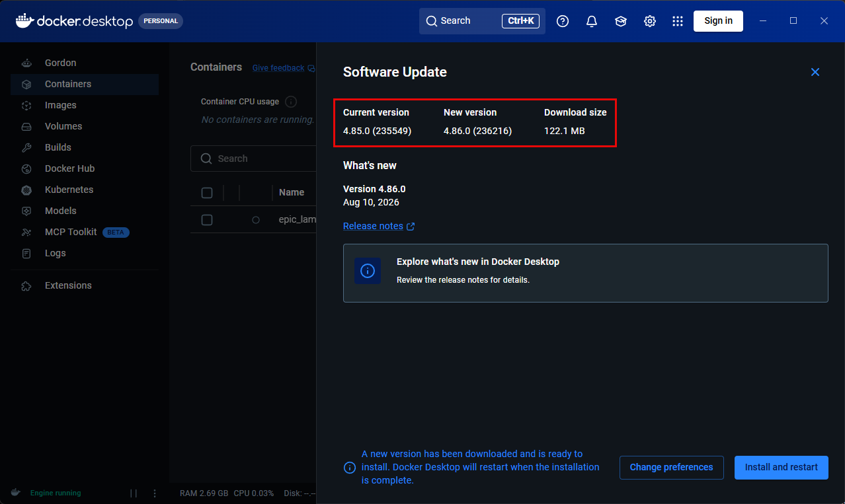Click the Builds wrench icon
This screenshot has height=504, width=845.
point(26,147)
